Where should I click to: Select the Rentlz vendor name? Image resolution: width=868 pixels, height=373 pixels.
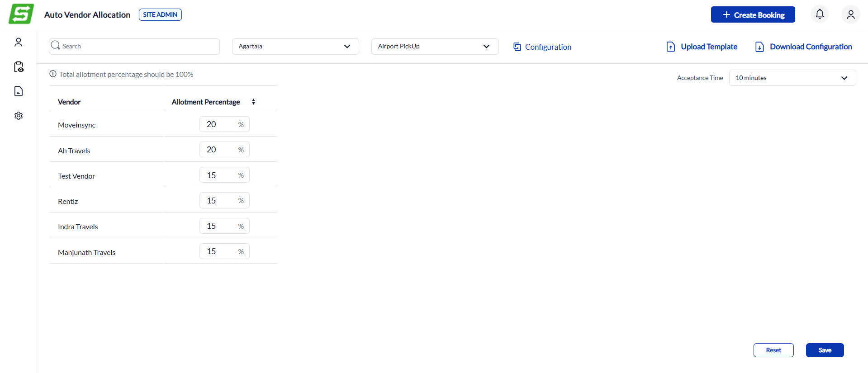[68, 201]
